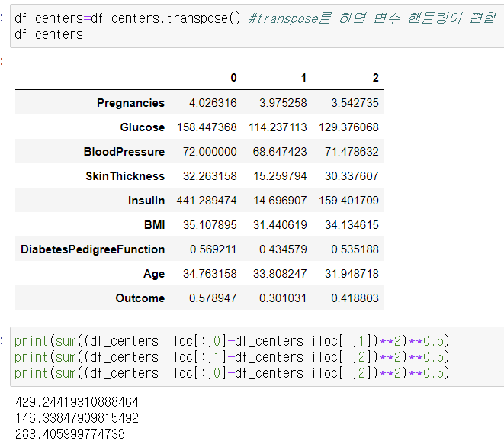Select Age value 34.763158

click(x=210, y=274)
